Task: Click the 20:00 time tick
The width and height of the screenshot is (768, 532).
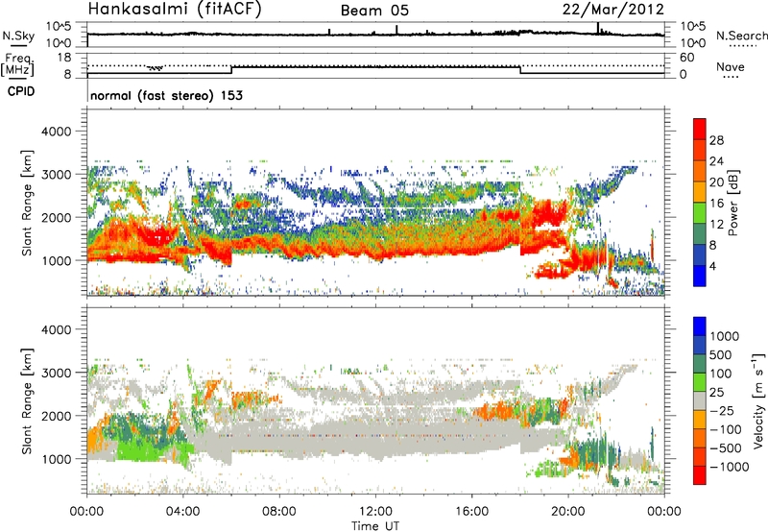Action: tap(568, 512)
